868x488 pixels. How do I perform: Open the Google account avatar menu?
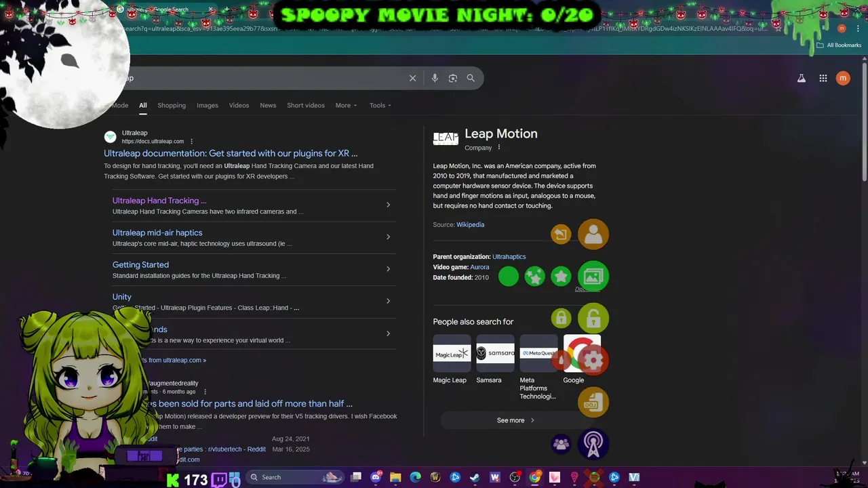pyautogui.click(x=843, y=78)
